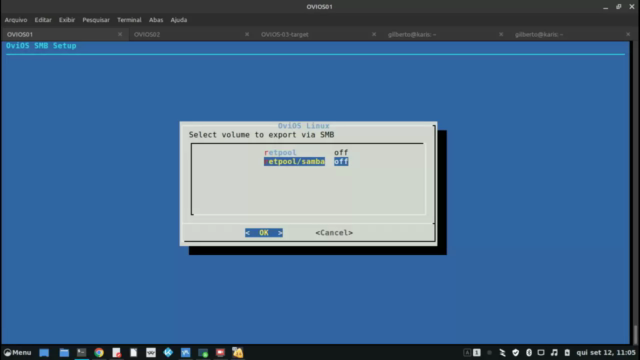The image size is (640, 360).
Task: Click the OviOS Linux dialog title
Action: tap(303, 126)
